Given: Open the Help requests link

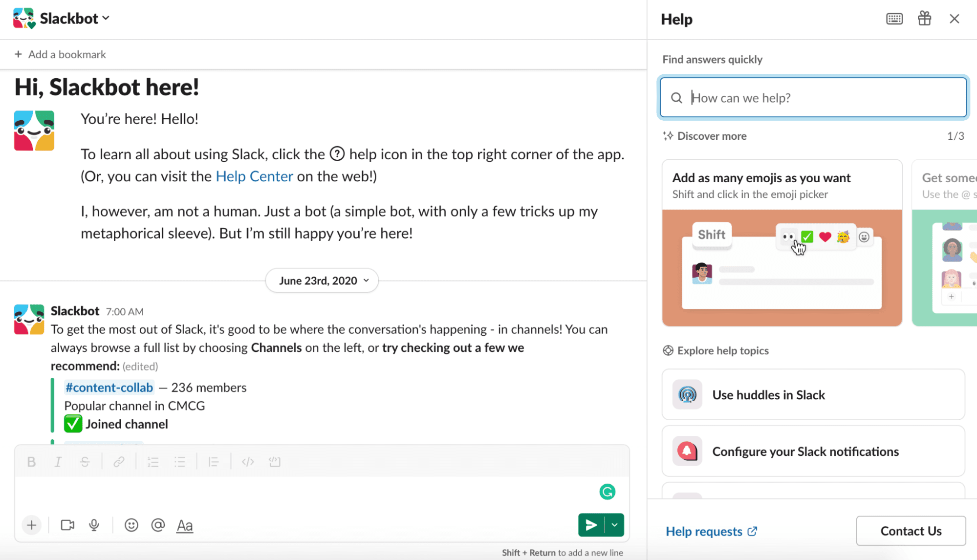Looking at the screenshot, I should coord(712,531).
